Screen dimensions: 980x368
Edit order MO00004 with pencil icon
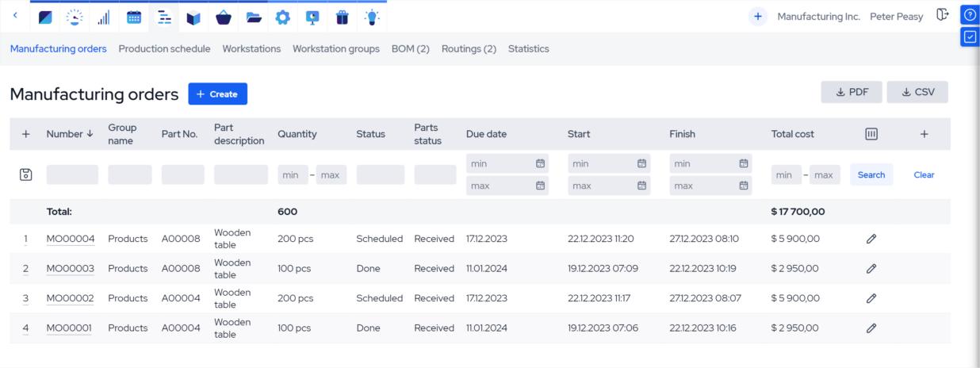tap(871, 239)
